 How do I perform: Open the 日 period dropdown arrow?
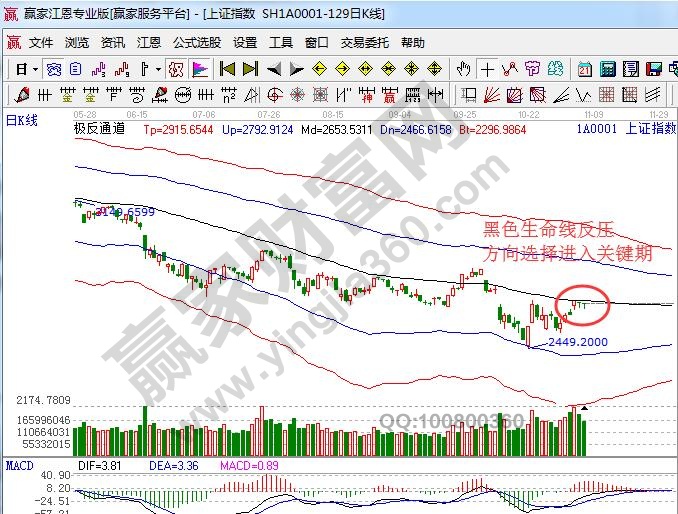[35, 69]
